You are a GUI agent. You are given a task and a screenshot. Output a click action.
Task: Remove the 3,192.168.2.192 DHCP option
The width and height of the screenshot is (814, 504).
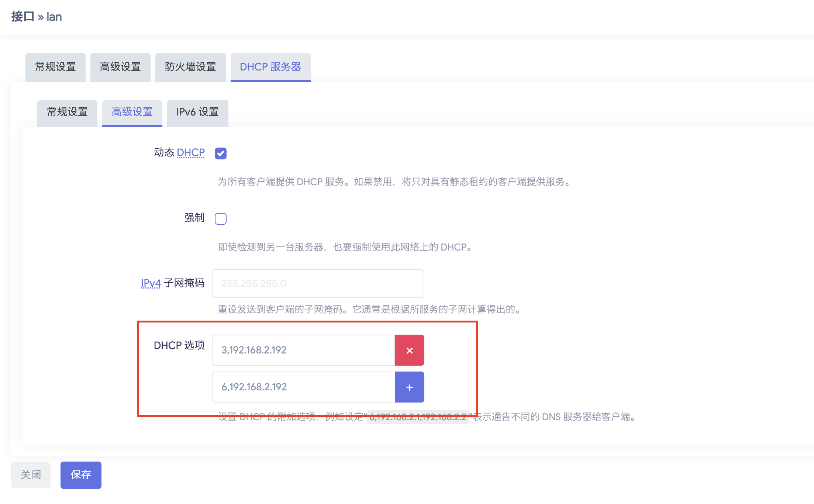click(x=409, y=350)
